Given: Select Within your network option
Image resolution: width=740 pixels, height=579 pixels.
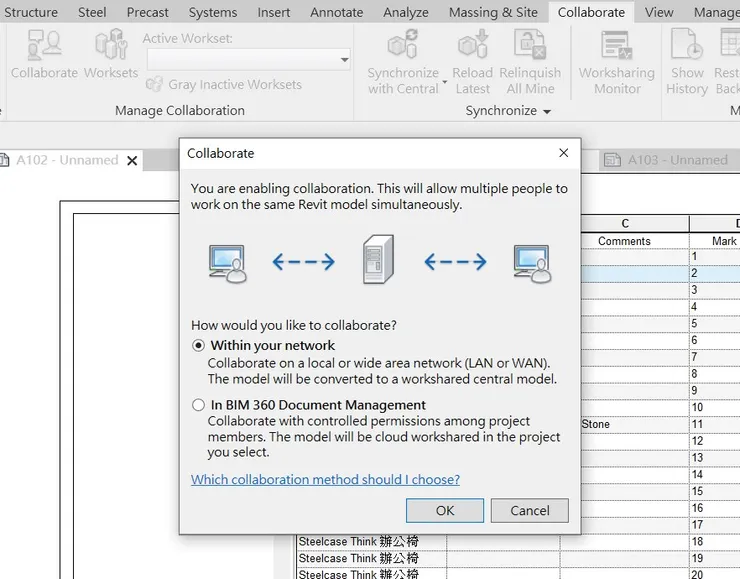Looking at the screenshot, I should (x=198, y=345).
